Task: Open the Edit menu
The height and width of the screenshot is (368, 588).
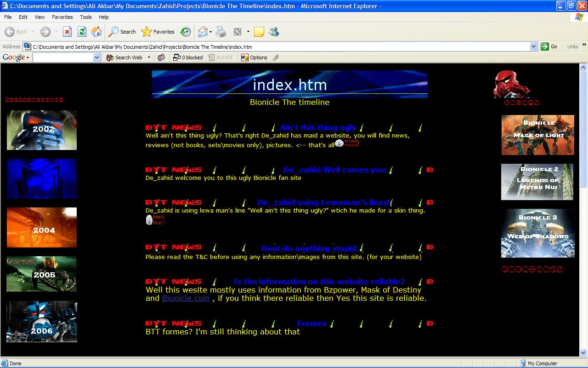Action: [23, 17]
